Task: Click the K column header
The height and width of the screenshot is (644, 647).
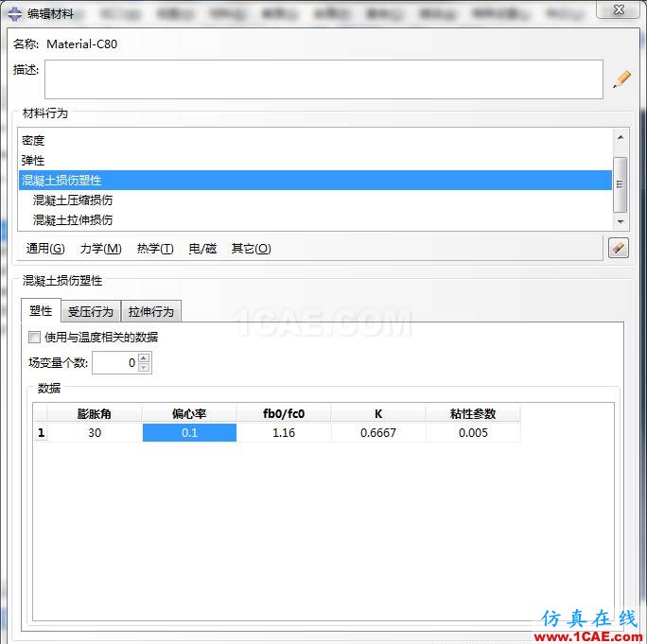Action: tap(378, 413)
